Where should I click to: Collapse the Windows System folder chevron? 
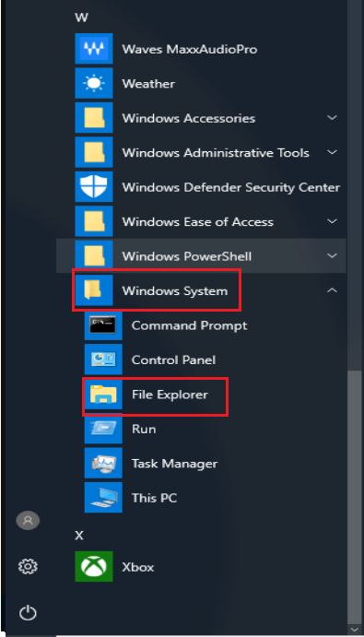tap(333, 290)
